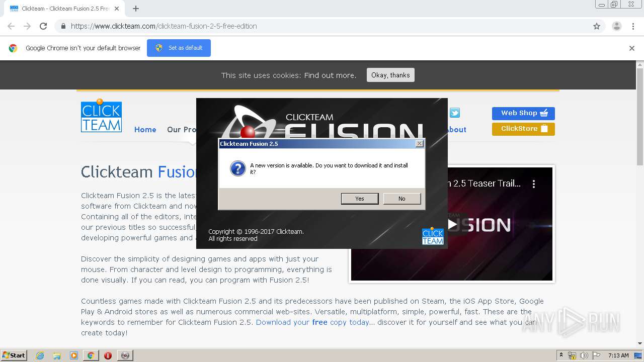Click the taskbar clock showing 7:13 AM
Screen dimensions: 644x362
point(618,355)
